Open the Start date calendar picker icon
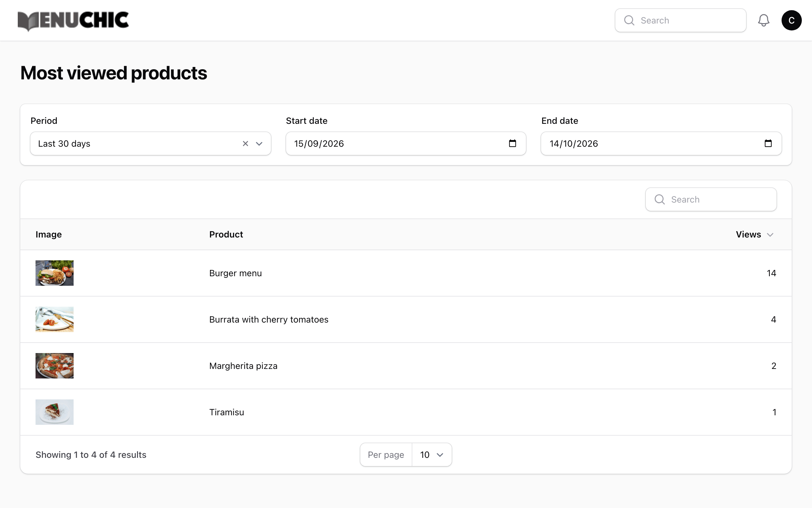 click(x=512, y=143)
